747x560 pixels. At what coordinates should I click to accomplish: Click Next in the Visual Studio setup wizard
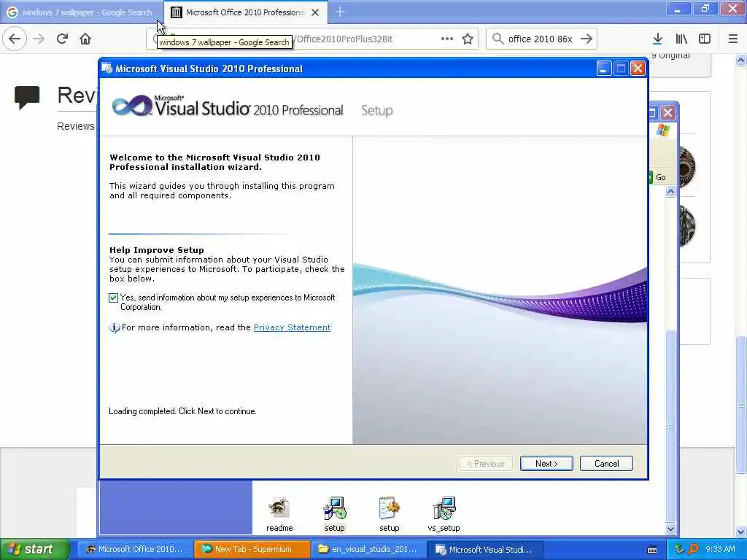(546, 463)
